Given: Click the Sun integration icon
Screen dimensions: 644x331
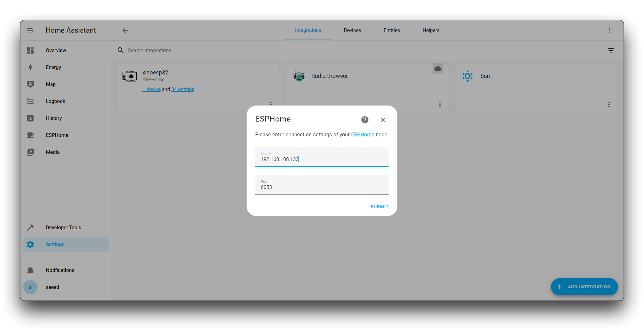Looking at the screenshot, I should pos(467,76).
